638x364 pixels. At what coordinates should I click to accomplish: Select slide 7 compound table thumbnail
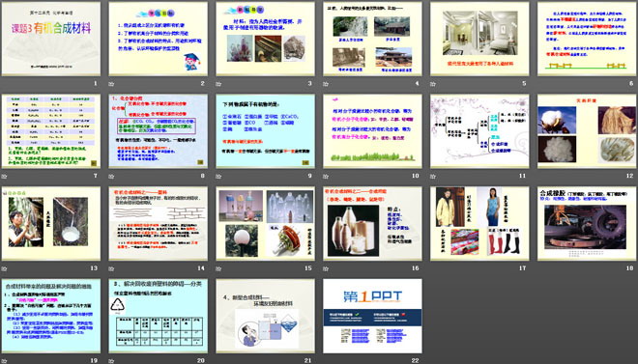point(51,131)
